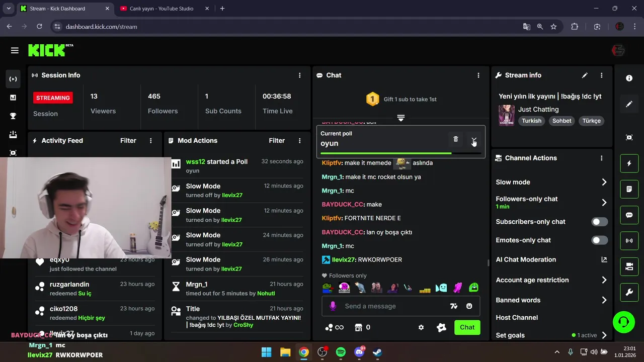Expand Banned words options
The height and width of the screenshot is (362, 644).
tap(604, 300)
